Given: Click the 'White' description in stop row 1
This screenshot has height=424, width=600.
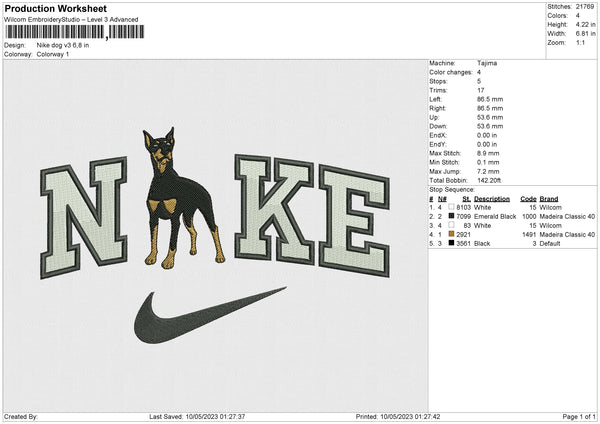Looking at the screenshot, I should click(482, 207).
